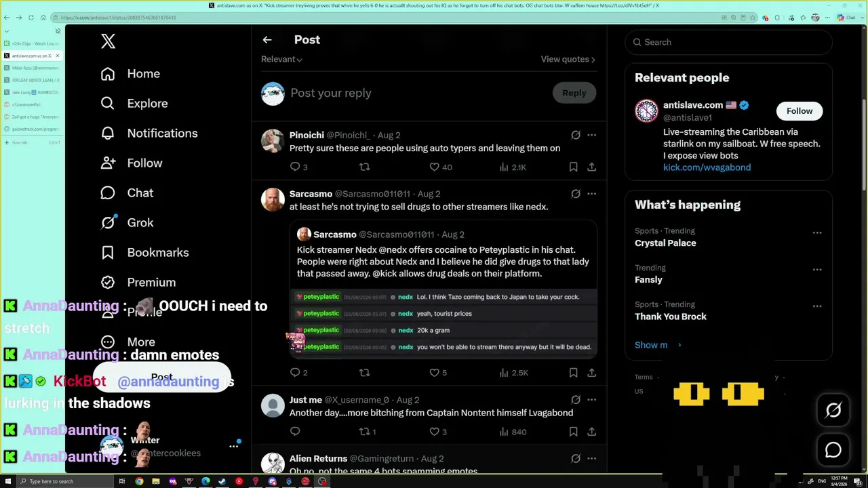Open more options on Sarcasmo's comment
The height and width of the screenshot is (488, 868).
(x=591, y=194)
